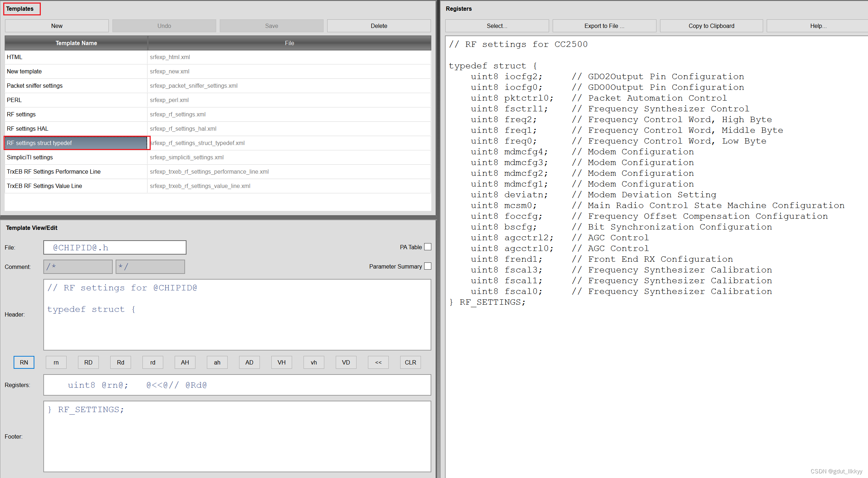
Task: Click inside the Header text area
Action: pos(237,315)
